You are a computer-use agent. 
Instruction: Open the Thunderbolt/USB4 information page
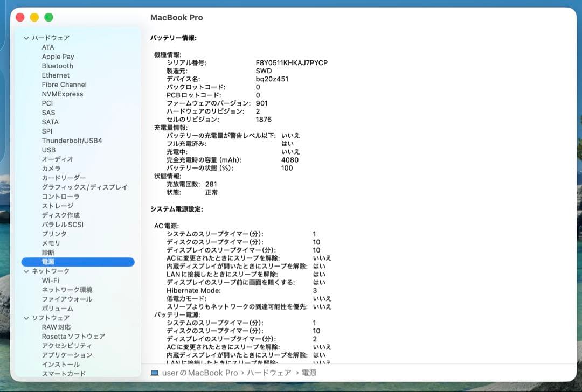[73, 141]
